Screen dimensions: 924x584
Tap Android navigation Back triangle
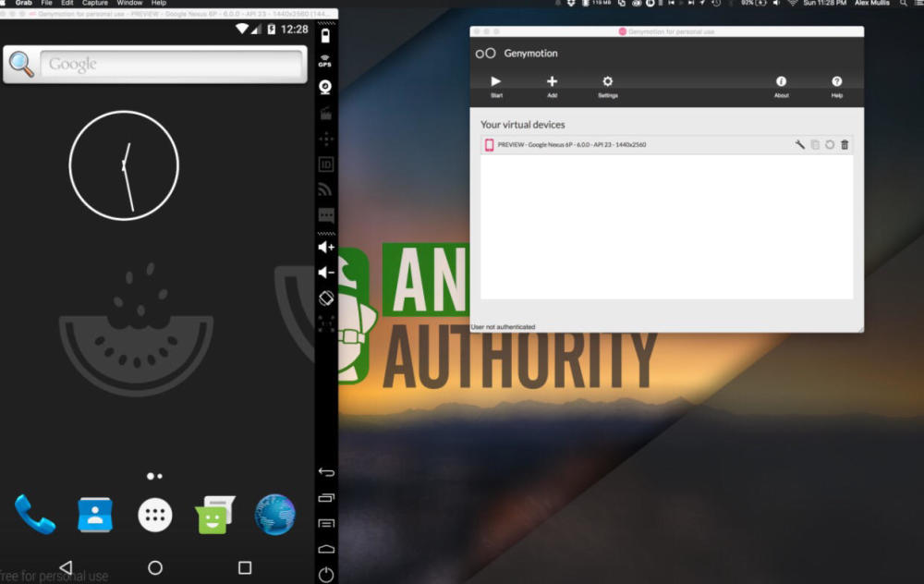(x=66, y=567)
